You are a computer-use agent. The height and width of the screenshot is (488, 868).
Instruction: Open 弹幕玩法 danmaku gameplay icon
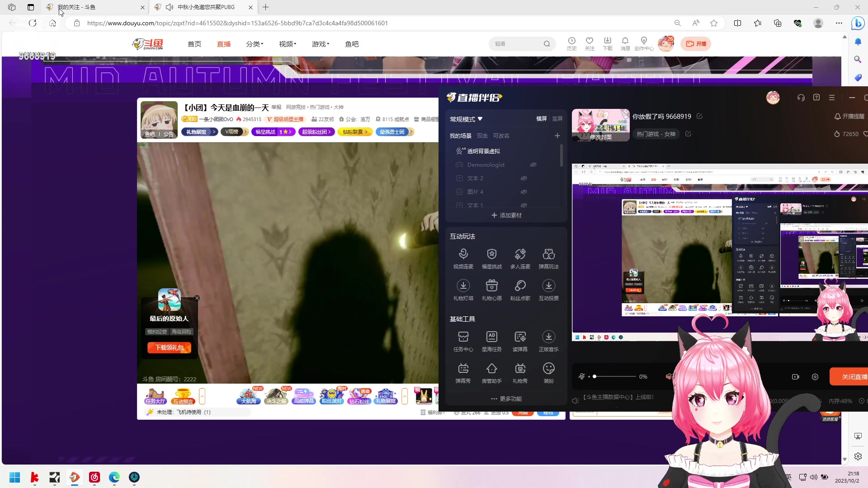pos(548,258)
